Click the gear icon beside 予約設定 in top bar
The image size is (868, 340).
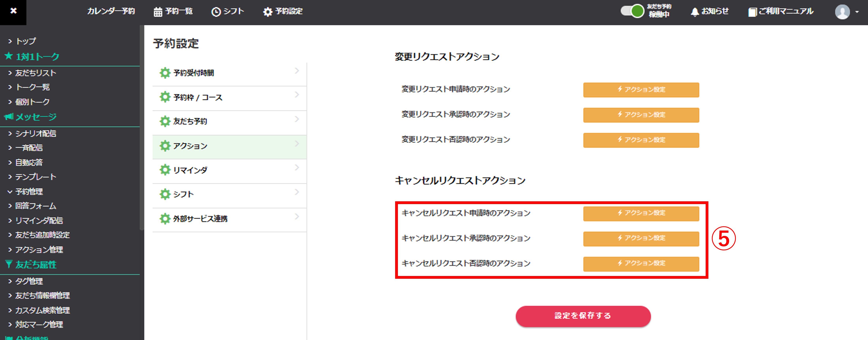pos(268,12)
